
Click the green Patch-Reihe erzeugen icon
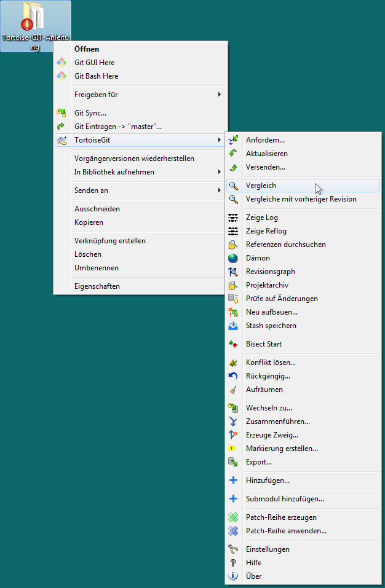pos(233,517)
